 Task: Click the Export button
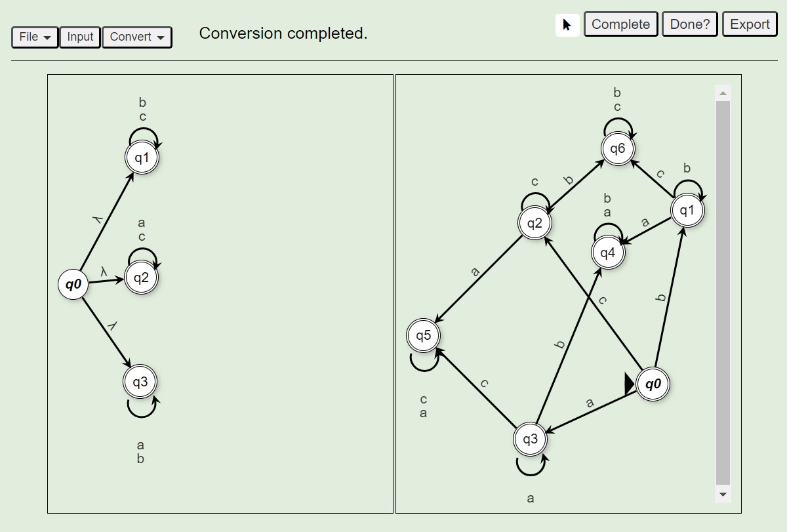click(x=750, y=24)
